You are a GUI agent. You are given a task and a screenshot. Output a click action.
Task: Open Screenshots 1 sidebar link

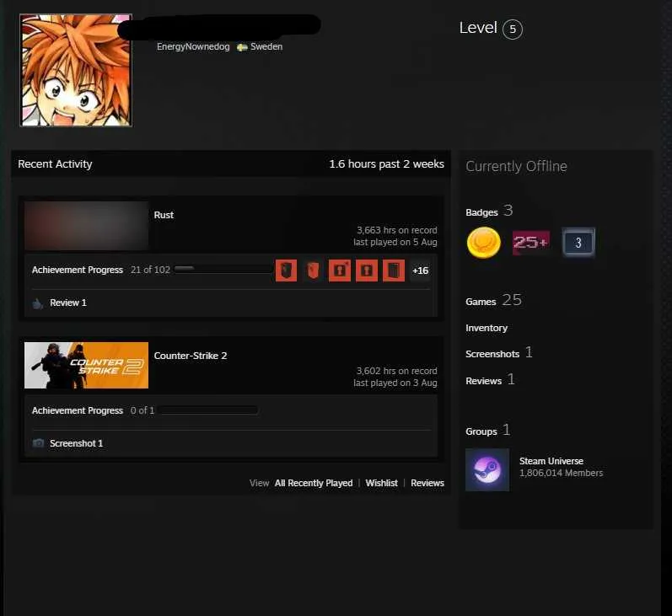(499, 353)
